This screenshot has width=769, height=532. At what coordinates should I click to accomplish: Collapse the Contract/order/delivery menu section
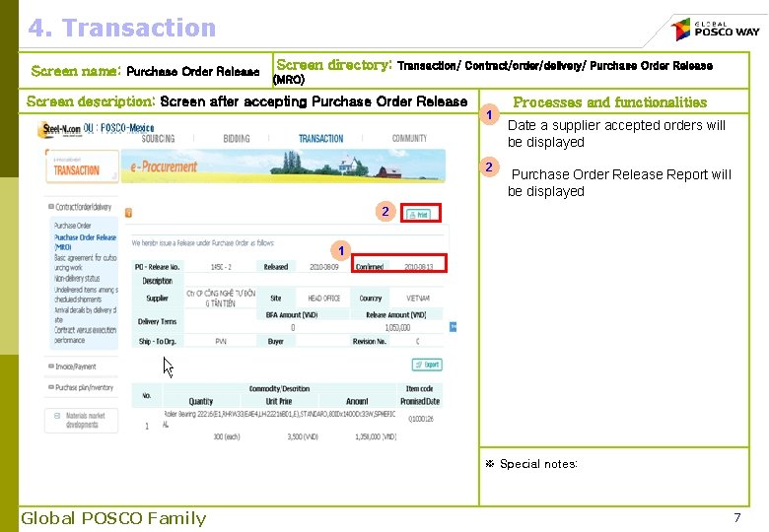click(80, 207)
